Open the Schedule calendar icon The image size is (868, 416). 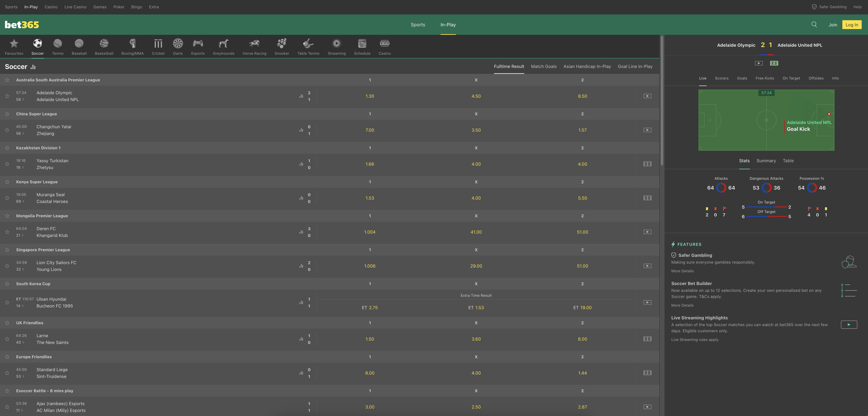click(362, 47)
